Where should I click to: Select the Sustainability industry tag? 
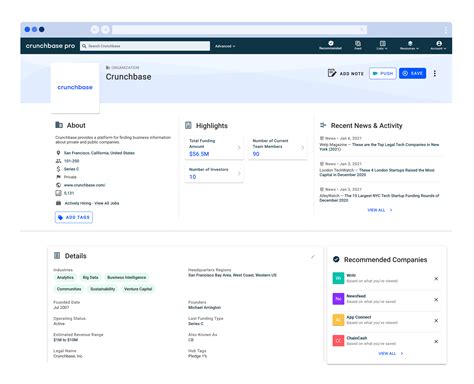click(103, 289)
